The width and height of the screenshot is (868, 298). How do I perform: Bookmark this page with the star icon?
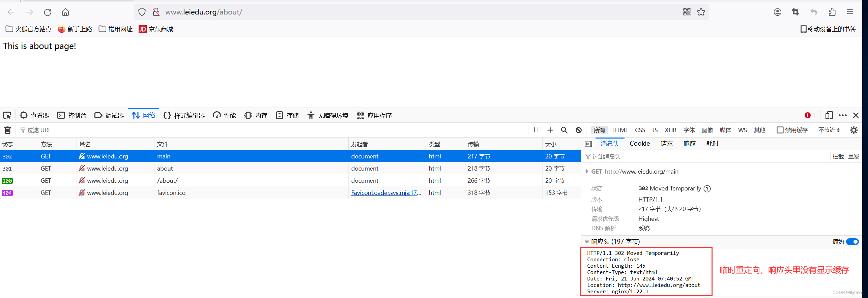click(701, 12)
